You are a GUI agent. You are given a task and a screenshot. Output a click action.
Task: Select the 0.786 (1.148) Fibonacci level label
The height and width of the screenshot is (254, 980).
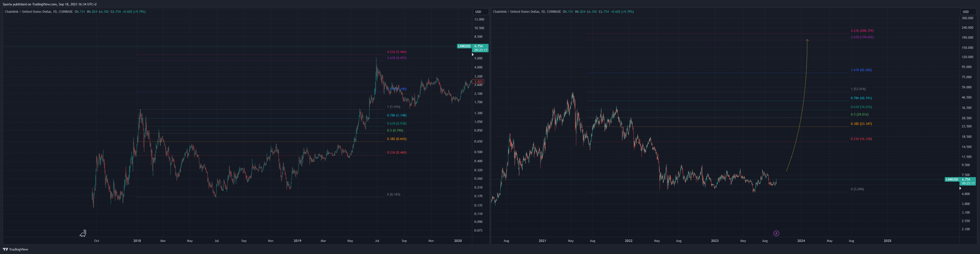tap(396, 115)
